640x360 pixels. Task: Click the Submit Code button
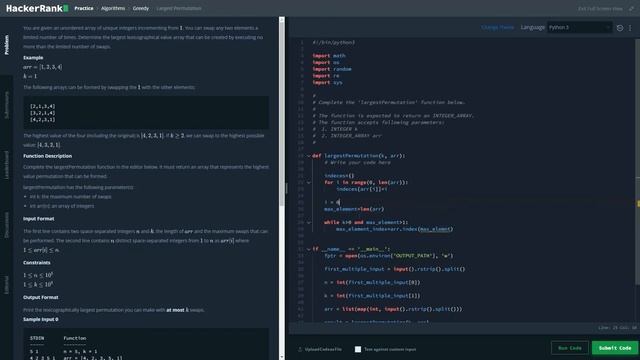615,348
